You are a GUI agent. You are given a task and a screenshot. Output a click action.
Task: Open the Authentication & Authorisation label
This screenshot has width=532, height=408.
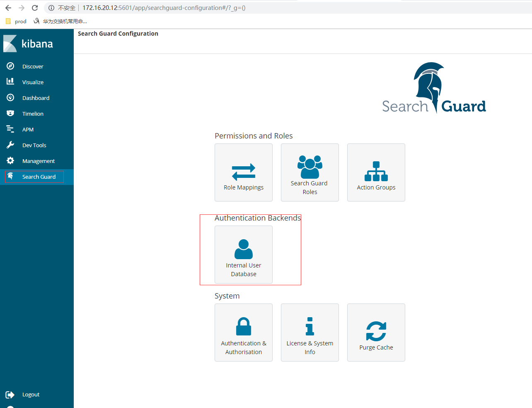click(x=244, y=347)
